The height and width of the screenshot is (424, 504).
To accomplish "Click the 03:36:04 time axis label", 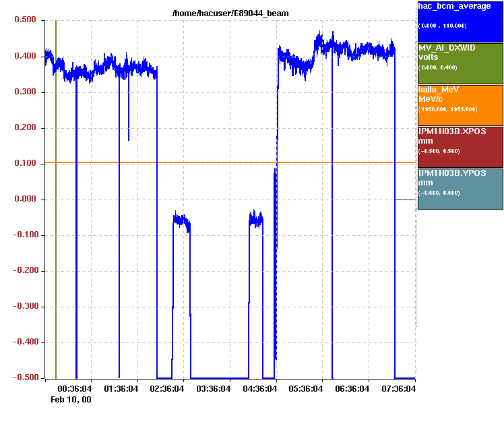I will click(x=214, y=388).
